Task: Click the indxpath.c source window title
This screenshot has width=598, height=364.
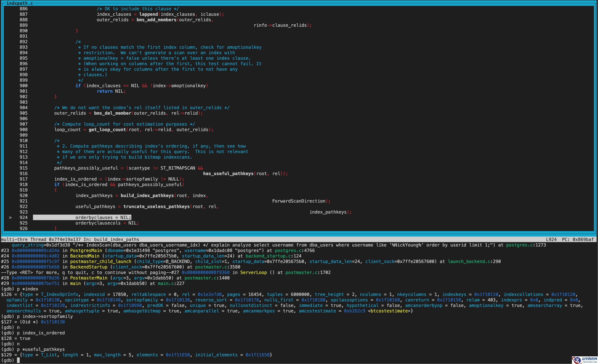Action: click(x=19, y=3)
